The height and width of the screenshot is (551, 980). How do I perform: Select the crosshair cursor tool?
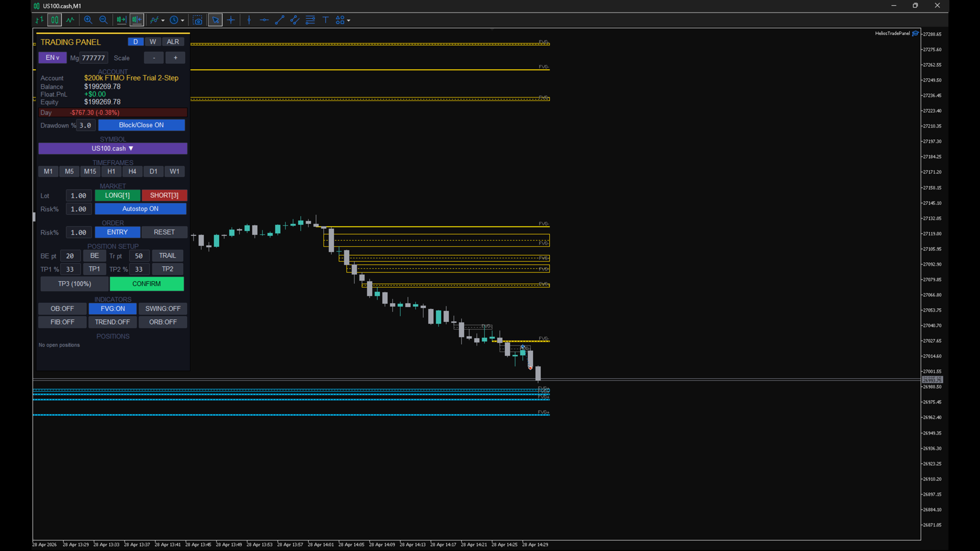pos(231,20)
